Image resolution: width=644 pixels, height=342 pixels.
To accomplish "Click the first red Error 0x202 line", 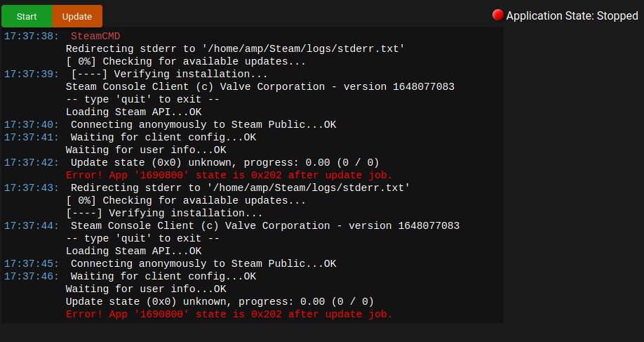I will click(x=229, y=175).
